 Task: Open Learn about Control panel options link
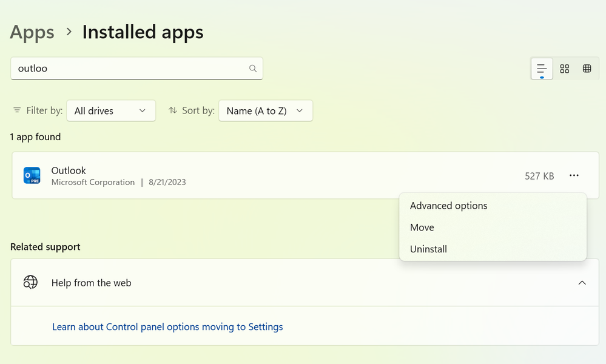click(167, 327)
